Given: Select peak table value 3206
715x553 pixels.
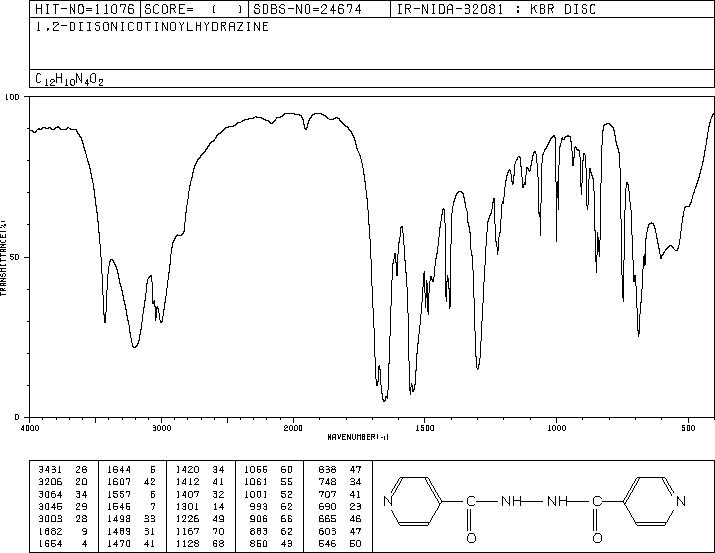Looking at the screenshot, I should pos(50,481).
